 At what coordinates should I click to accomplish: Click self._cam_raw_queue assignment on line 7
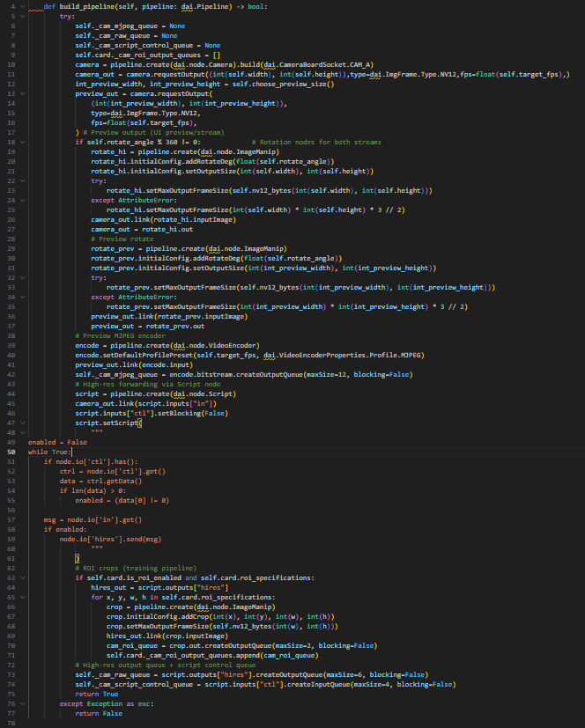(113, 36)
